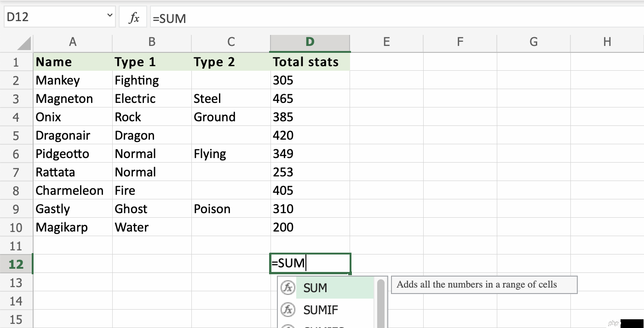
Task: Click the Dragonair cell
Action: [73, 136]
